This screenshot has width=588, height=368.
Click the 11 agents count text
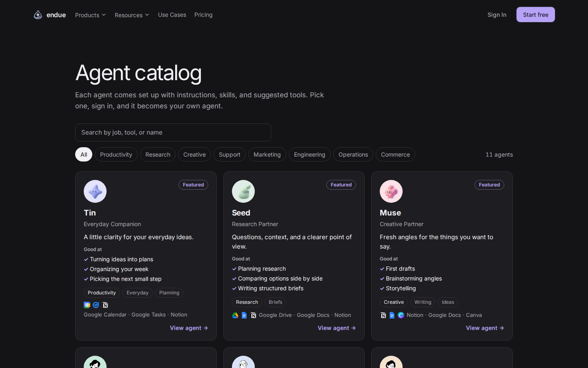[x=499, y=155]
